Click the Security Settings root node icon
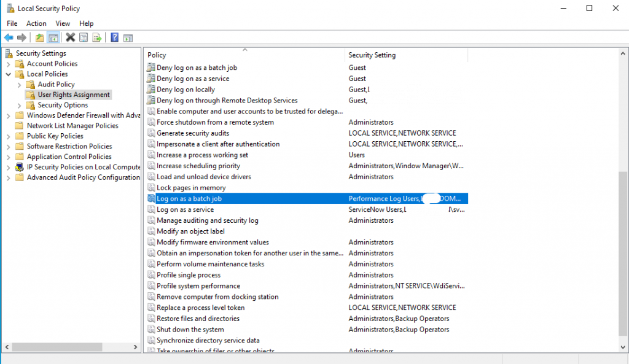Screen dimensions: 629x364 (x=9, y=53)
